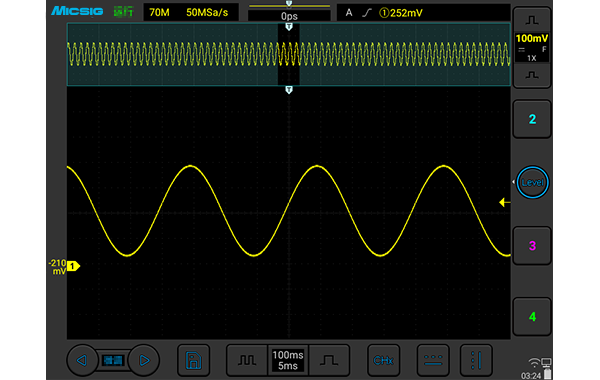Image resolution: width=600 pixels, height=380 pixels.
Task: Save the waveform with the floppy disk icon
Action: (x=194, y=360)
